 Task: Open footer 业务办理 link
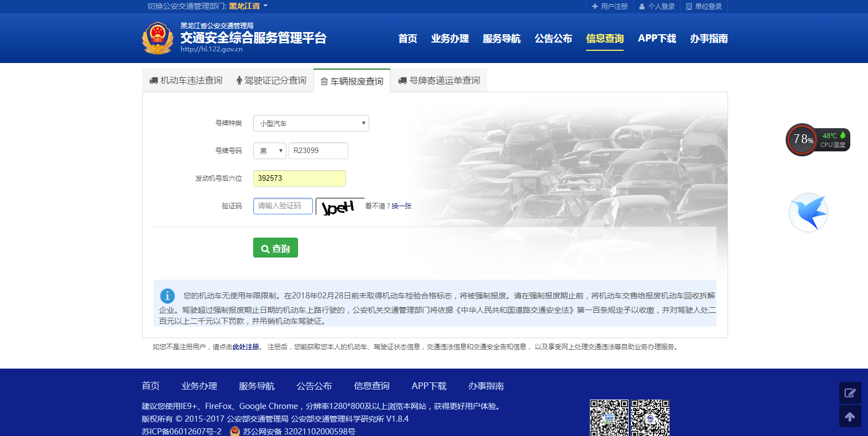[199, 386]
